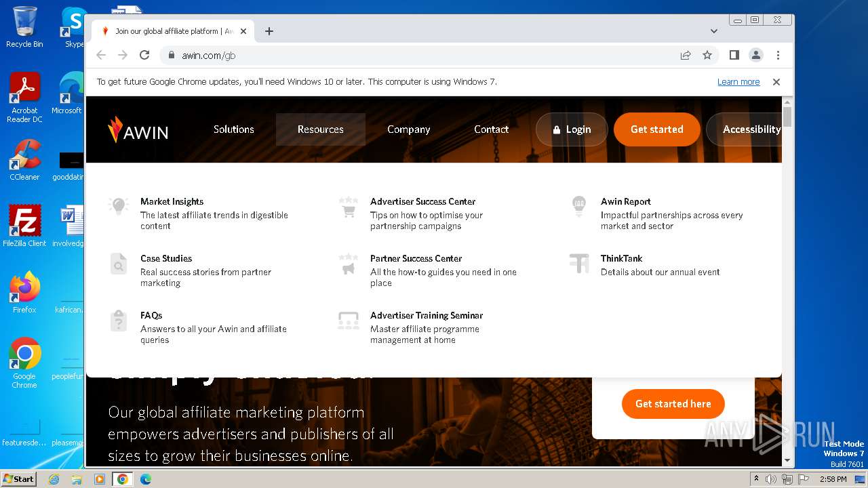
Task: Open the Solutions menu
Action: (234, 129)
